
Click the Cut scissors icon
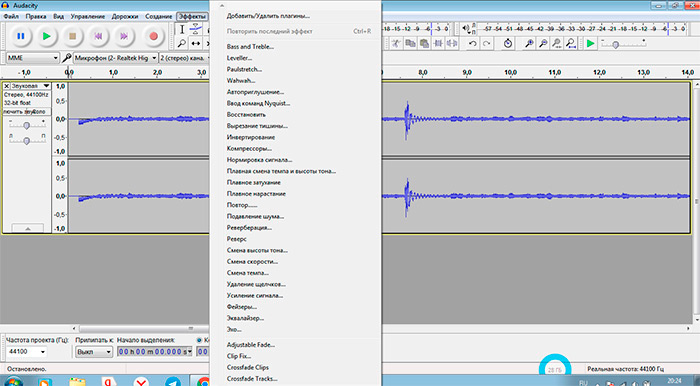(396, 43)
